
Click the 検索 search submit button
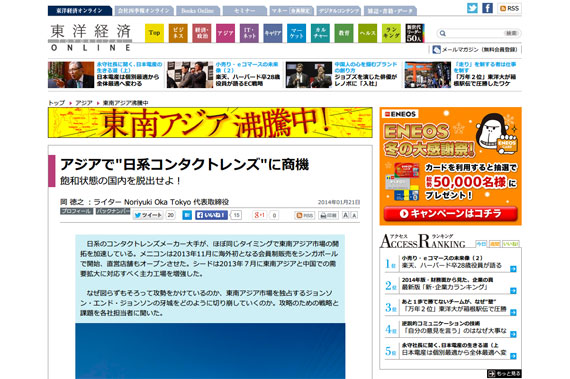pos(511,33)
